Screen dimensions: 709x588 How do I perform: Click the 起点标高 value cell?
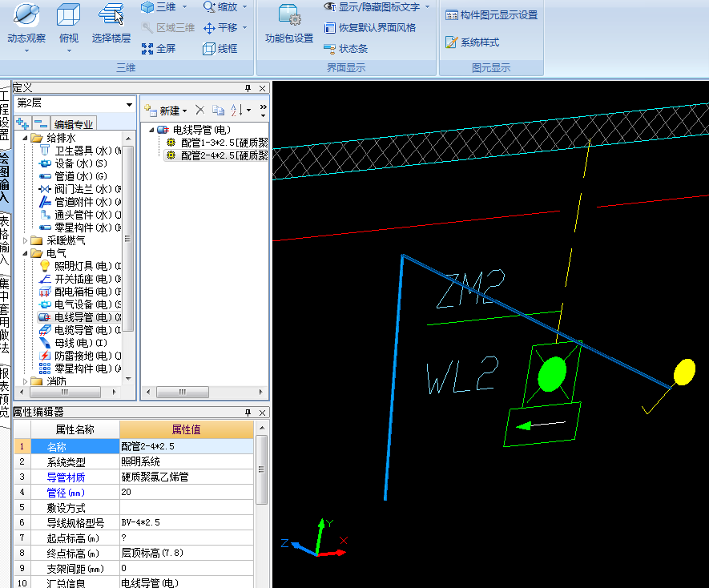point(187,538)
